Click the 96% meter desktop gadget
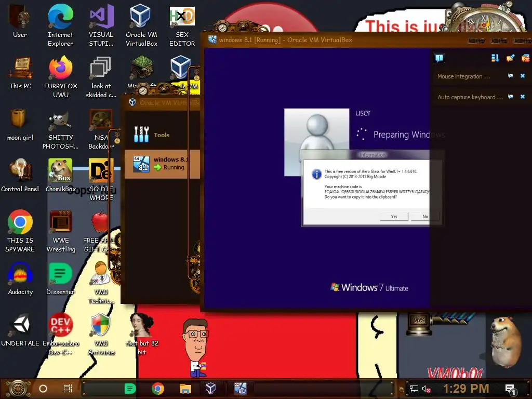Image resolution: width=532 pixels, height=399 pixels. [419, 321]
